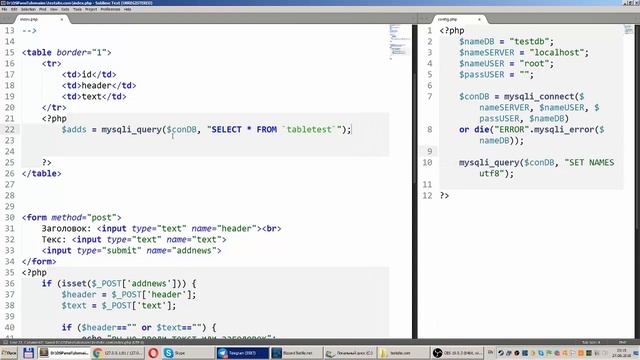Open the Tab Size setting in status bar
Screen dimensions: 640x360
[x=591, y=342]
